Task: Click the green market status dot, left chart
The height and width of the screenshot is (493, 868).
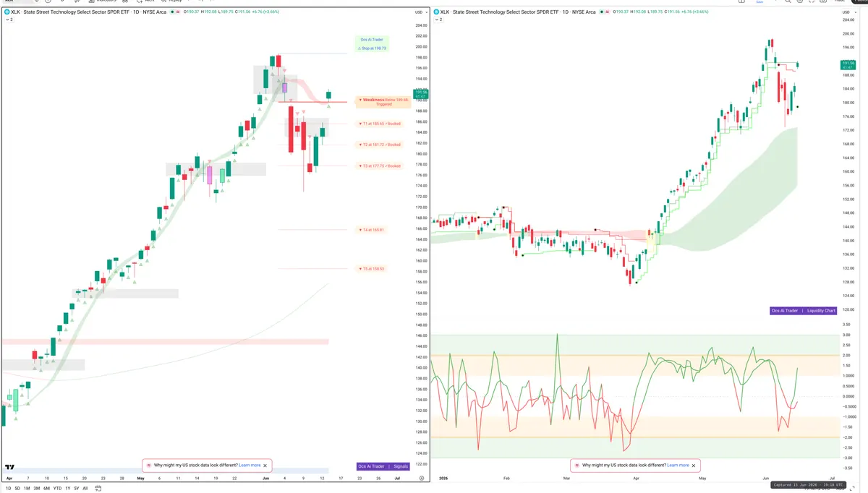Action: point(172,12)
